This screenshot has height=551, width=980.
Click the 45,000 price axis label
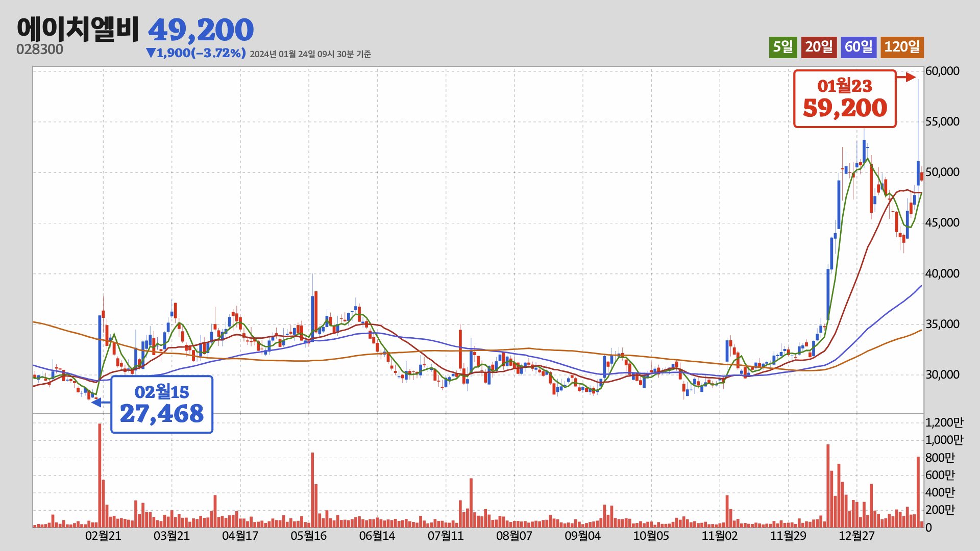(942, 222)
